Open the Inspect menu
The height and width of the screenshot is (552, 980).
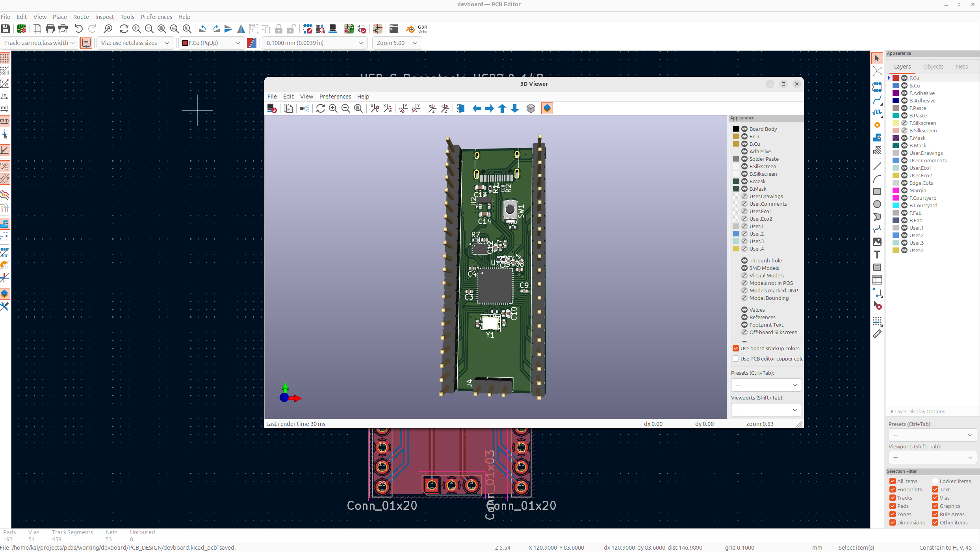tap(104, 17)
